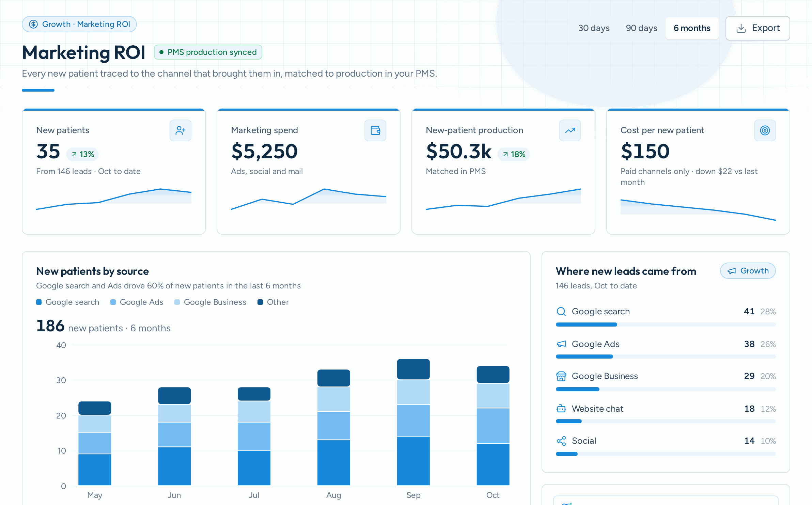Click the Website chat progress bar
The width and height of the screenshot is (812, 505).
tap(666, 421)
